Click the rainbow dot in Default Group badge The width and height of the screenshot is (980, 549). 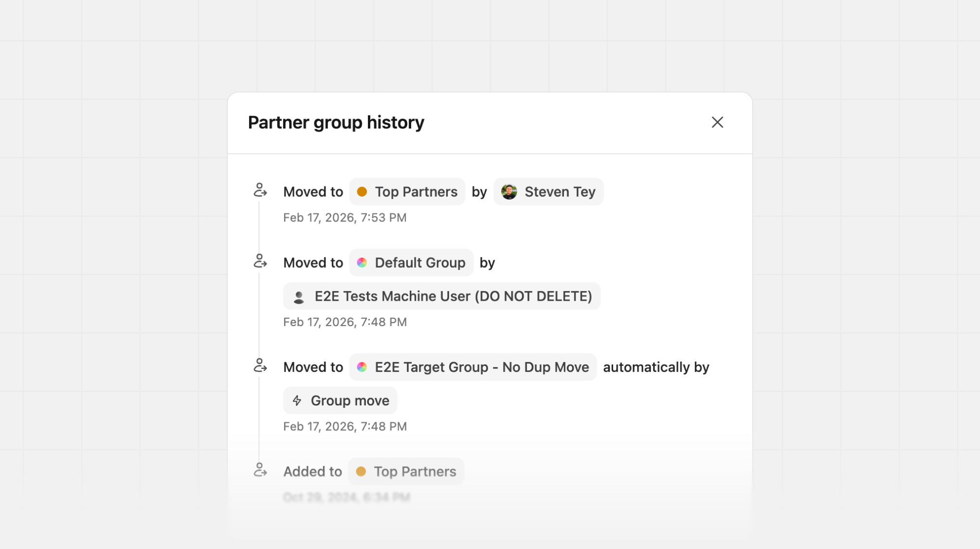(x=362, y=262)
